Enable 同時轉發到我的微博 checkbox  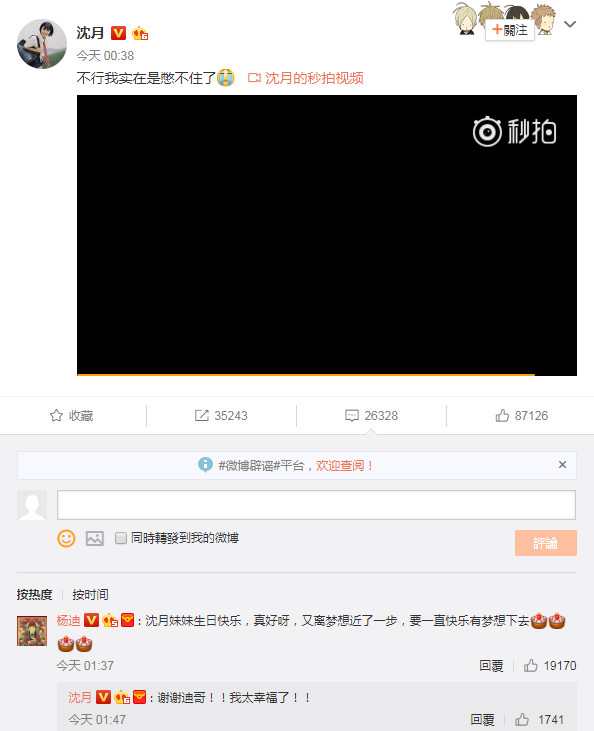click(121, 538)
